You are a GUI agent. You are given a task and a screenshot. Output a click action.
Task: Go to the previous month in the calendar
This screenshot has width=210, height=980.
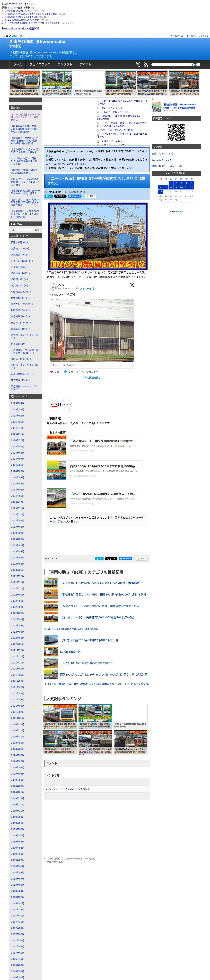click(168, 173)
